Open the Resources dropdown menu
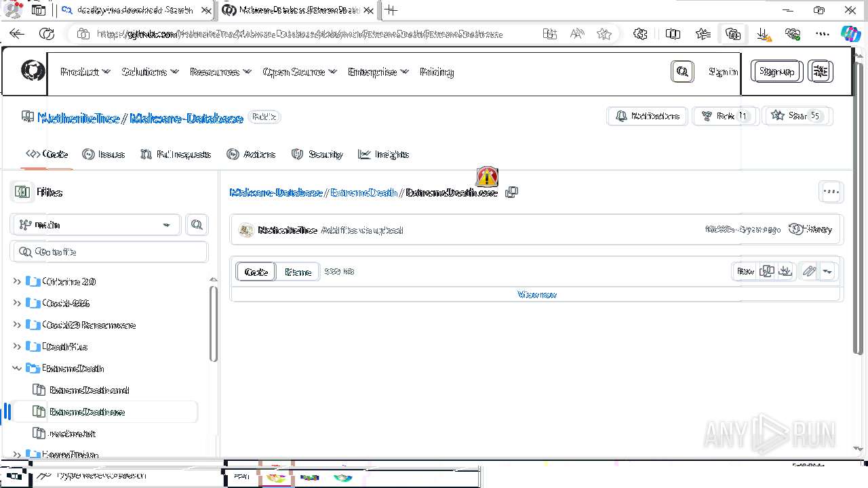The height and width of the screenshot is (488, 868). tap(220, 72)
